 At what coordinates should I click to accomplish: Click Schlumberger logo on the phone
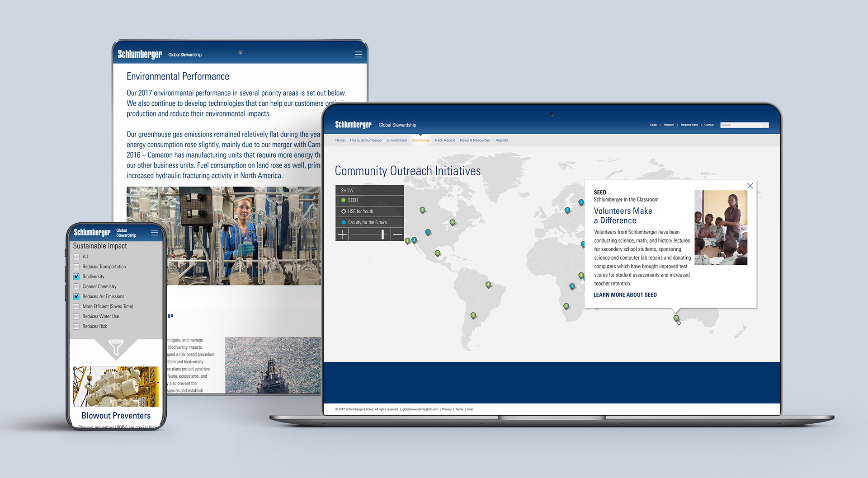pyautogui.click(x=92, y=232)
